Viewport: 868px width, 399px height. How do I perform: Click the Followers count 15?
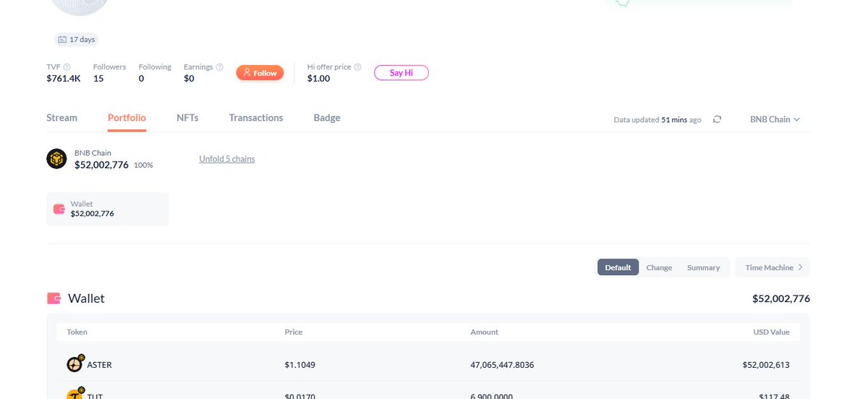click(98, 78)
